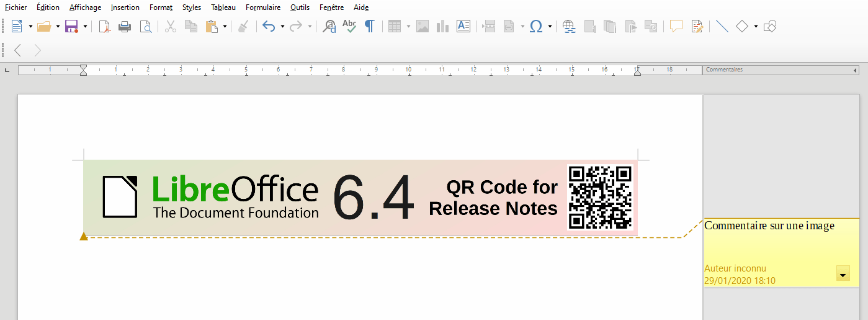Redo the last undone action
868x320 pixels.
(x=296, y=26)
